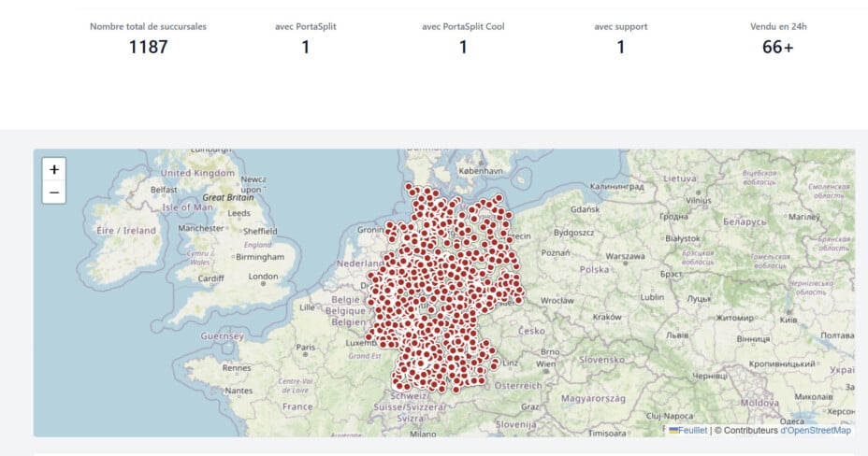Click Belfast on the map
This screenshot has width=868, height=456.
[x=164, y=189]
